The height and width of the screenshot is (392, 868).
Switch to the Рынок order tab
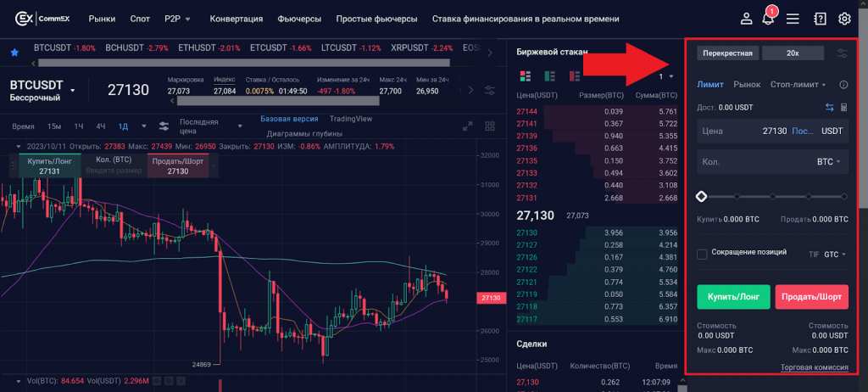747,85
